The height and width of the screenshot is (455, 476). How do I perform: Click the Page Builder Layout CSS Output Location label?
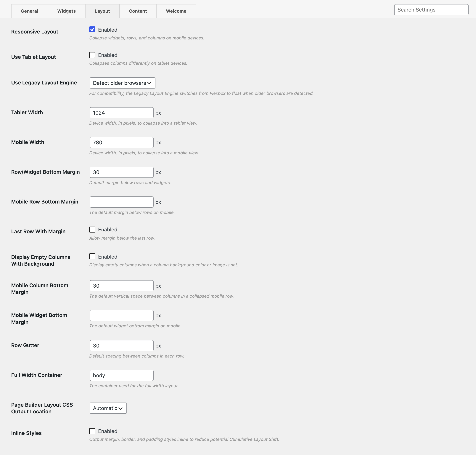coord(42,408)
